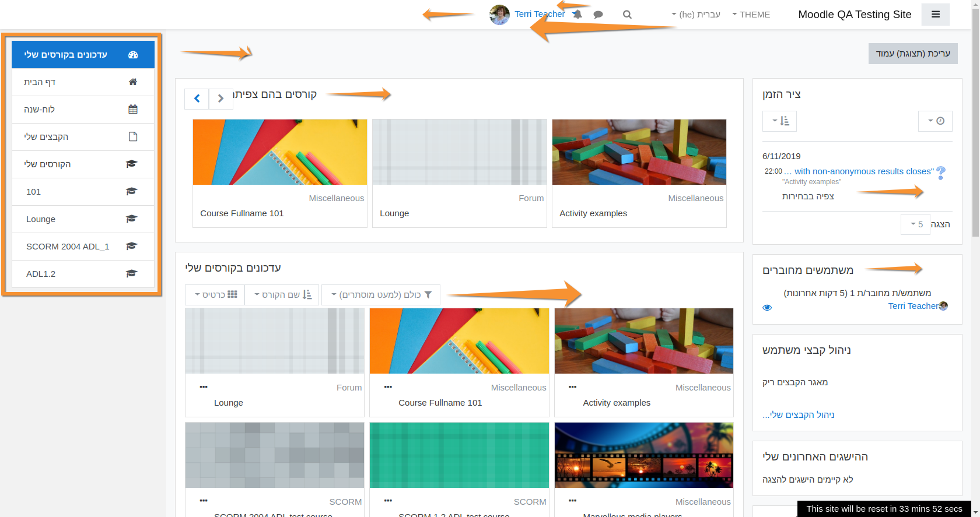Open the dashboard item with the gauge icon in the sidebar

(x=83, y=54)
